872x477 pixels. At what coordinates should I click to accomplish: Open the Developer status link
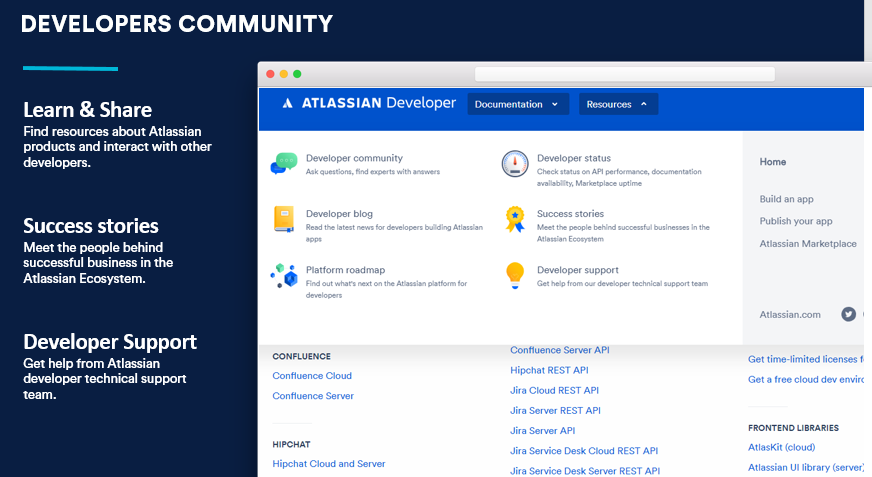574,158
